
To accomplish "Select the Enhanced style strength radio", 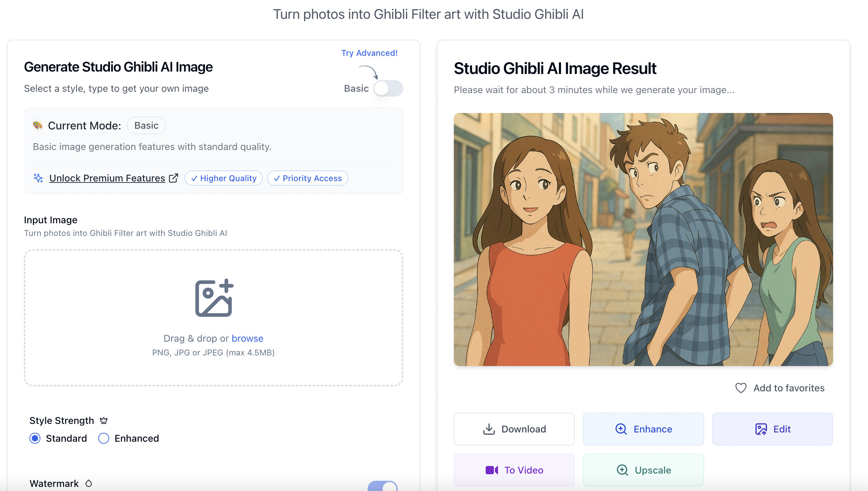I will coord(104,438).
